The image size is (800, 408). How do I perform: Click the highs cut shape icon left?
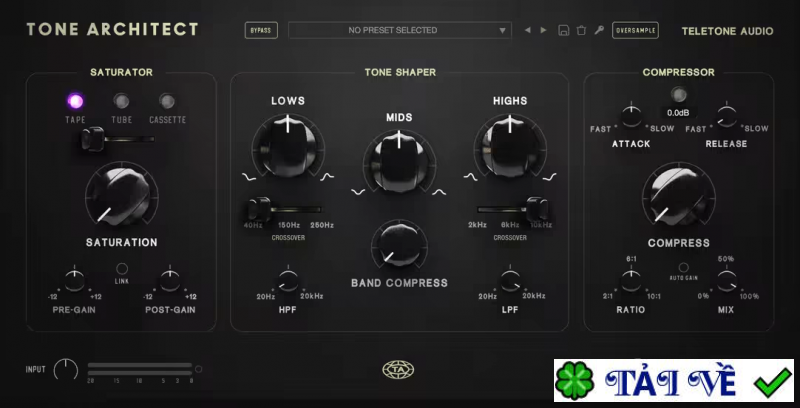pos(470,177)
